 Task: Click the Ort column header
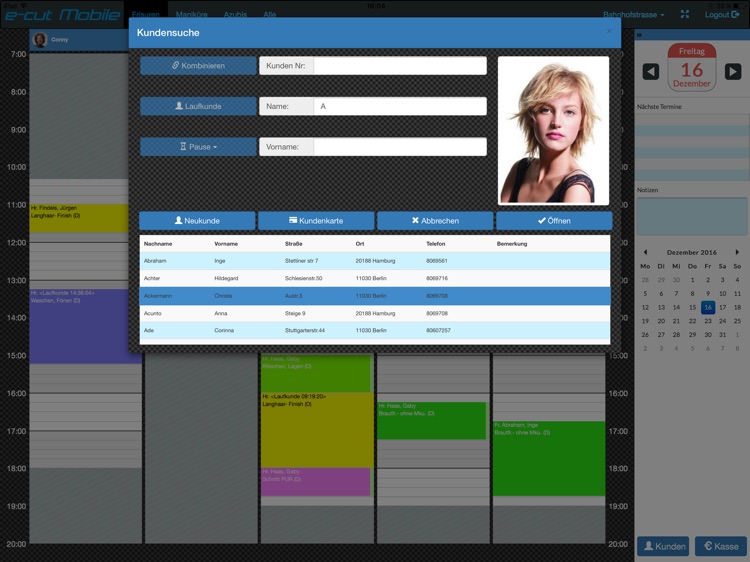pos(360,243)
